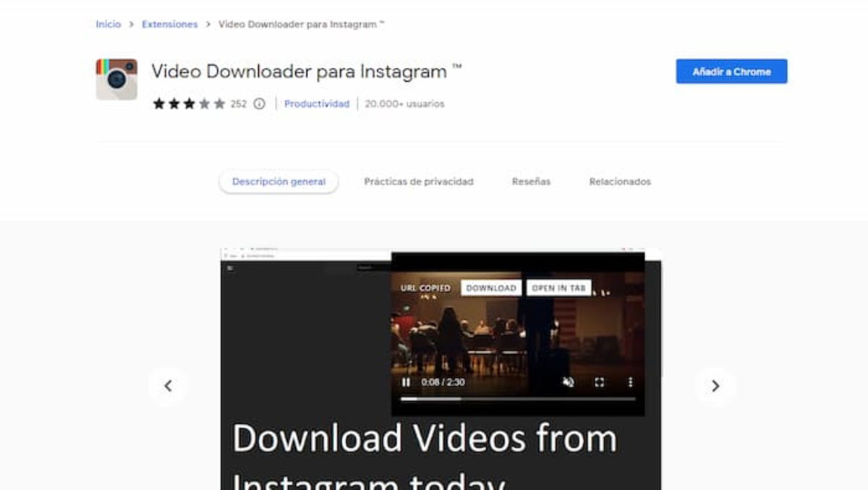The image size is (868, 490).
Task: Open the Extensiones breadcrumb link
Action: click(169, 23)
